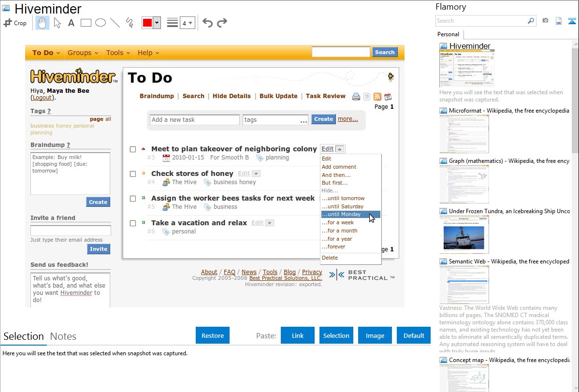Select the arrow pointer tool
The width and height of the screenshot is (579, 392).
tap(57, 23)
